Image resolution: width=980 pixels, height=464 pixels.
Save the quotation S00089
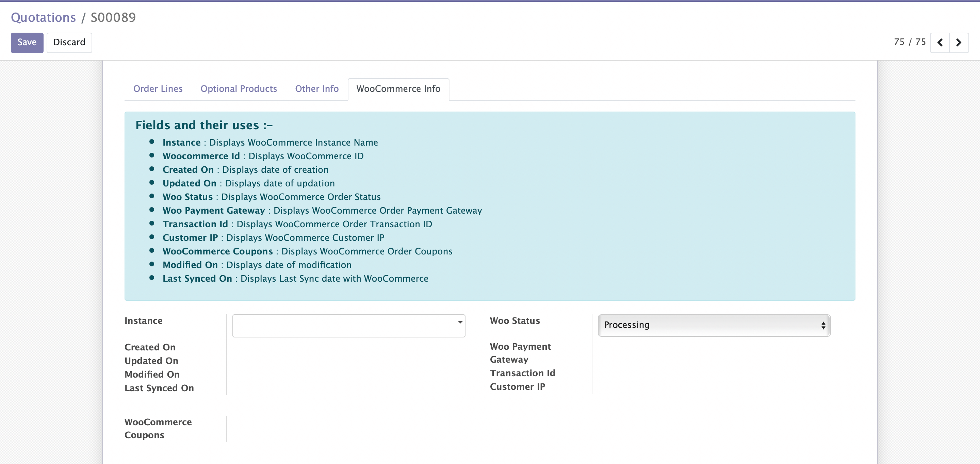(27, 42)
